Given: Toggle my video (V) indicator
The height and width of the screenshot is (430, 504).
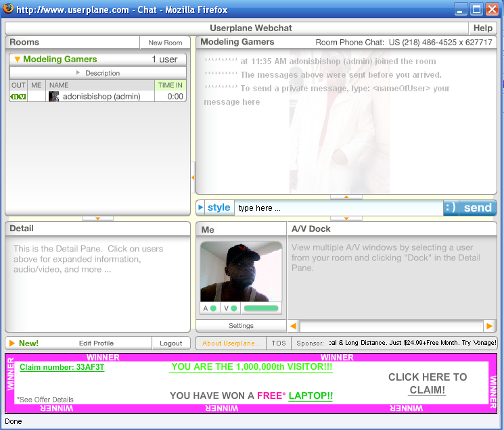Looking at the screenshot, I should (231, 308).
